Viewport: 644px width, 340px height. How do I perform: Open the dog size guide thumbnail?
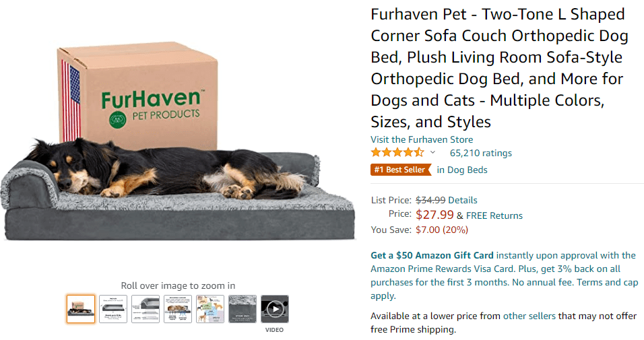210,309
